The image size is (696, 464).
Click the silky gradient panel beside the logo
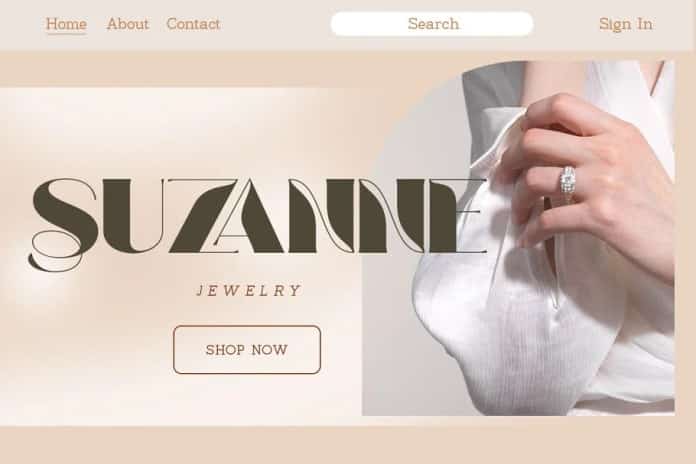coord(178,133)
